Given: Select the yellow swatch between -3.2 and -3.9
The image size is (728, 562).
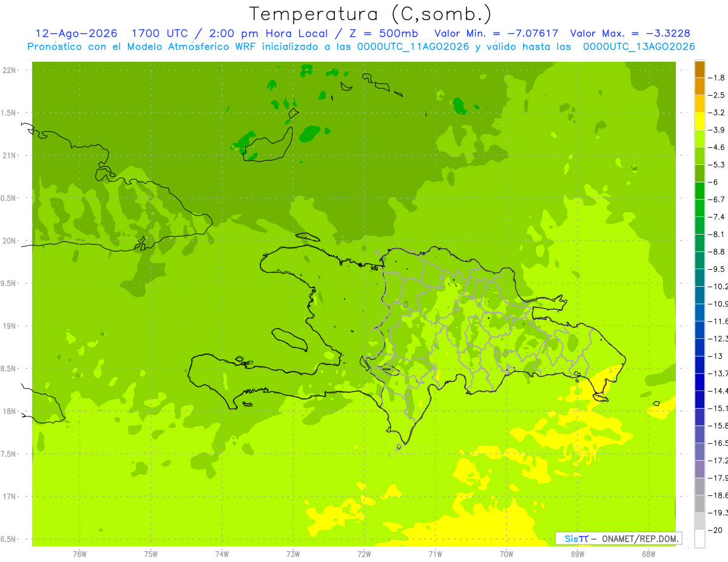Looking at the screenshot, I should 699,121.
